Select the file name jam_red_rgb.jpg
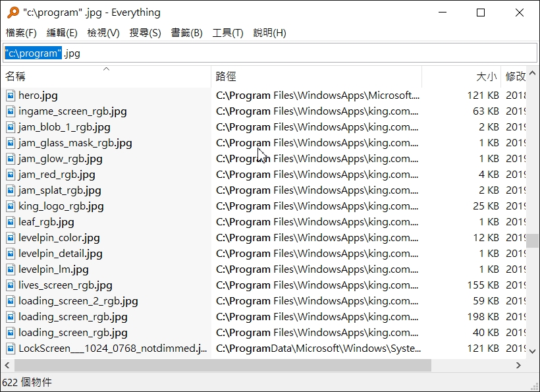 pos(57,175)
